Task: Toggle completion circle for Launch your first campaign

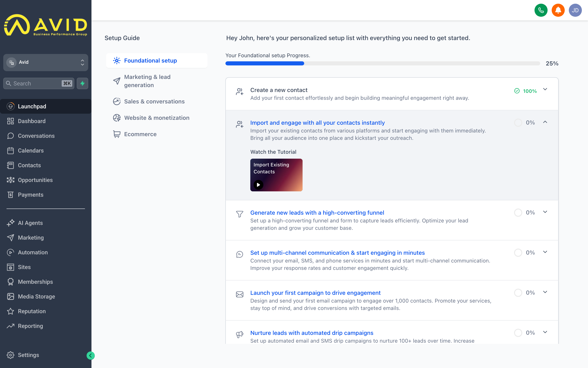Action: pyautogui.click(x=518, y=293)
